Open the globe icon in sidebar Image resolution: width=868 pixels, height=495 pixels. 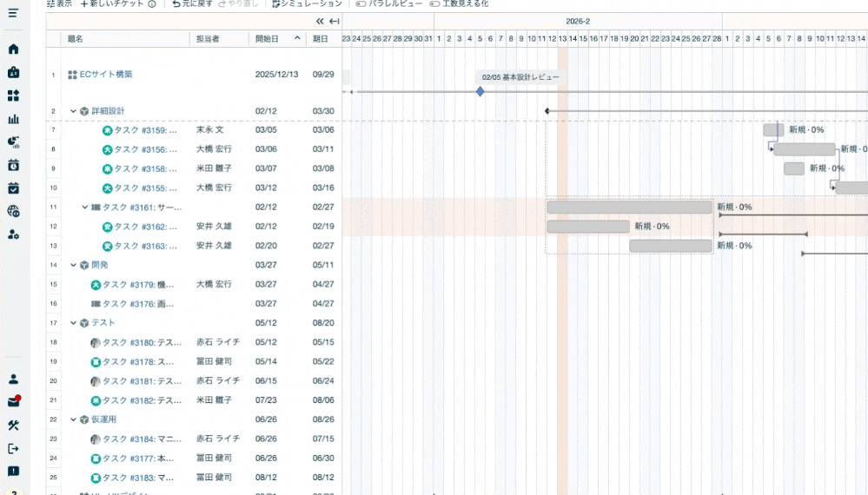pos(13,211)
